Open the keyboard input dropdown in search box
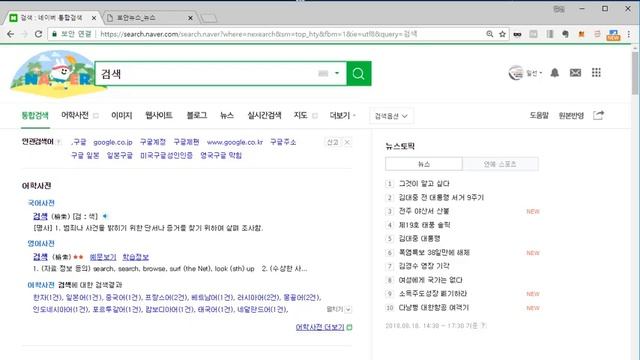The width and height of the screenshot is (640, 360). click(337, 73)
